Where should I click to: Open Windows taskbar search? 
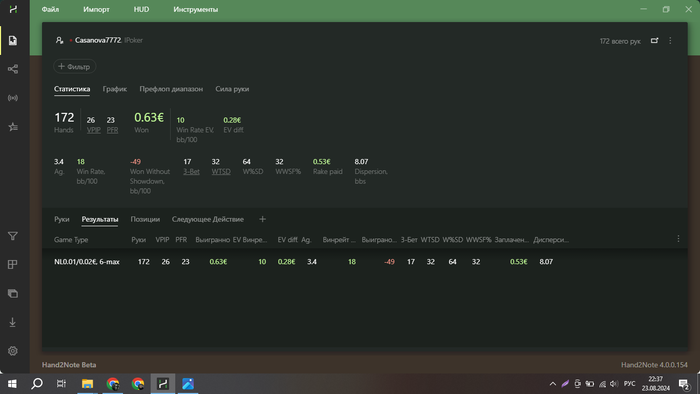[37, 384]
